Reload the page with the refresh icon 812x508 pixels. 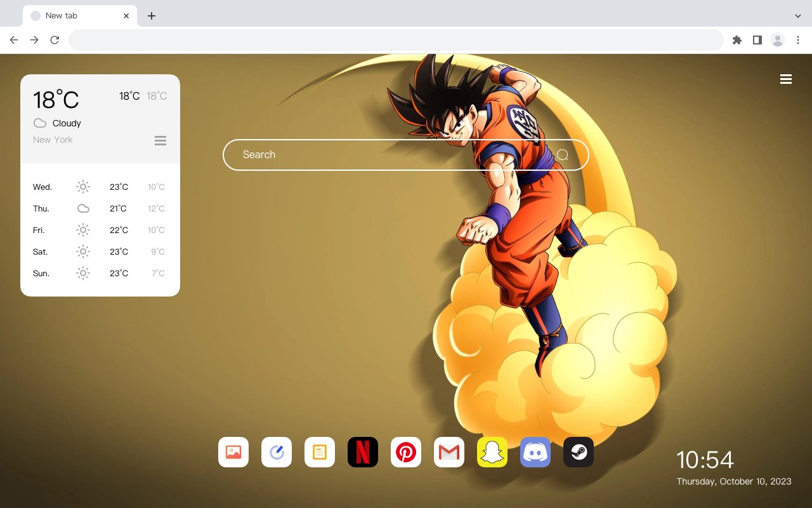pos(55,40)
